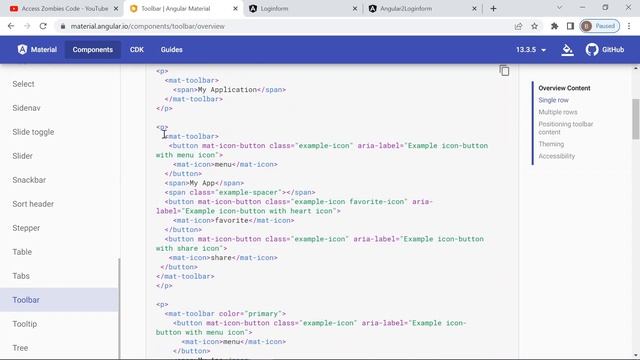Jump to Single row section
Image resolution: width=640 pixels, height=360 pixels.
(x=553, y=100)
